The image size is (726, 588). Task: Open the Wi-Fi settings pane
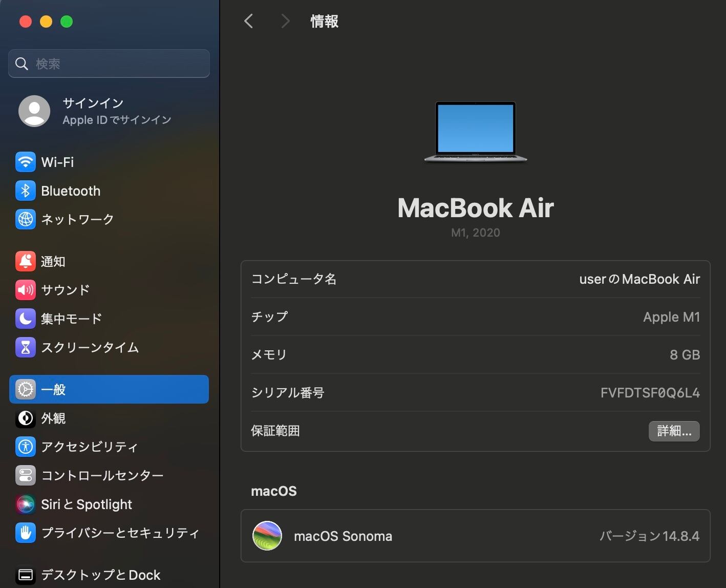109,162
